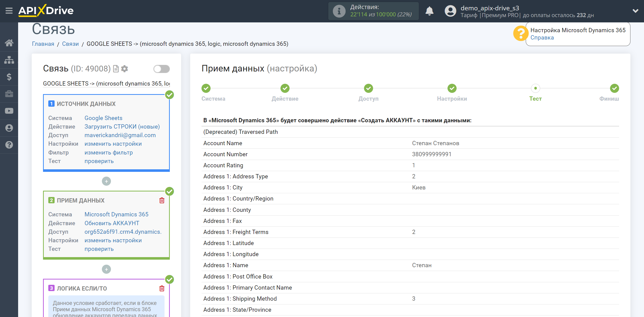
Task: Edit the connection name field
Action: 106,84
